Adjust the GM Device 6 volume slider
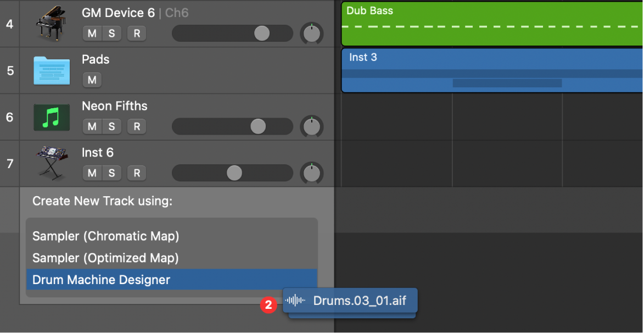The height and width of the screenshot is (333, 644). pyautogui.click(x=262, y=34)
